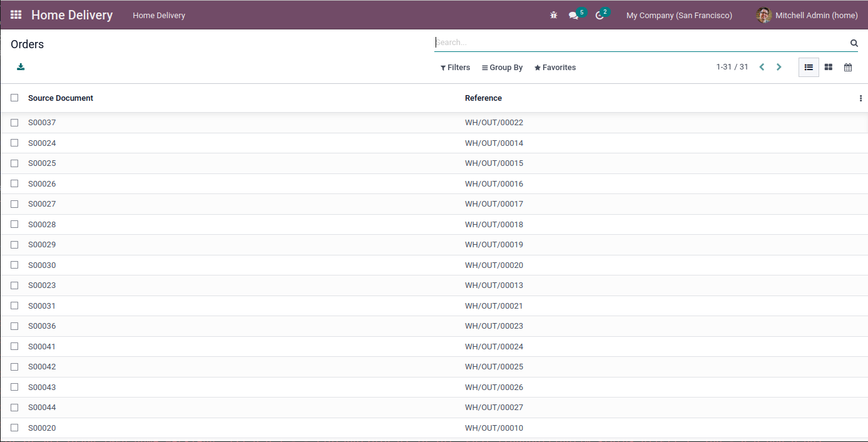This screenshot has height=442, width=868.
Task: Select checkbox for order S00037
Action: point(14,123)
